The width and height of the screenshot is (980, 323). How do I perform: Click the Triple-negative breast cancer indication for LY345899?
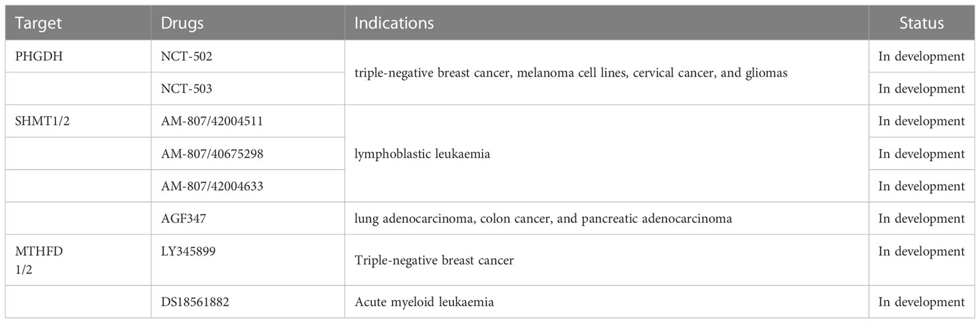(x=434, y=260)
